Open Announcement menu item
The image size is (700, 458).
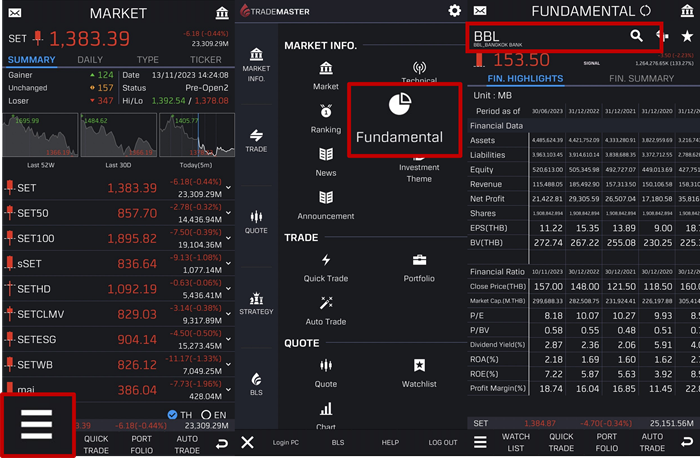(x=326, y=205)
